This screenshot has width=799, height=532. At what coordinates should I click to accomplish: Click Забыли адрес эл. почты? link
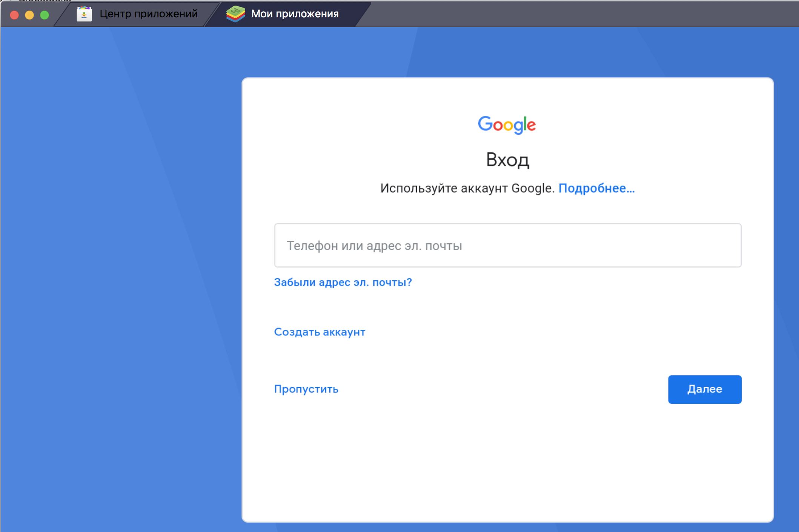tap(343, 282)
